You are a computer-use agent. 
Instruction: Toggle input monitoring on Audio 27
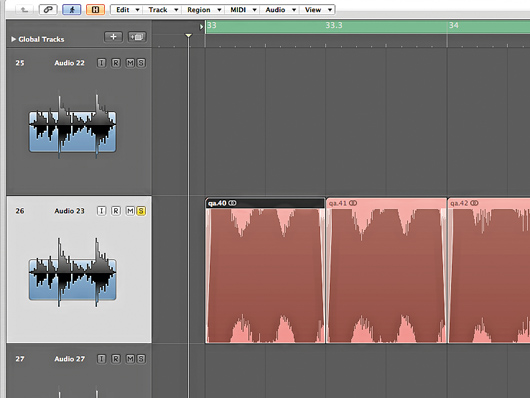click(101, 359)
